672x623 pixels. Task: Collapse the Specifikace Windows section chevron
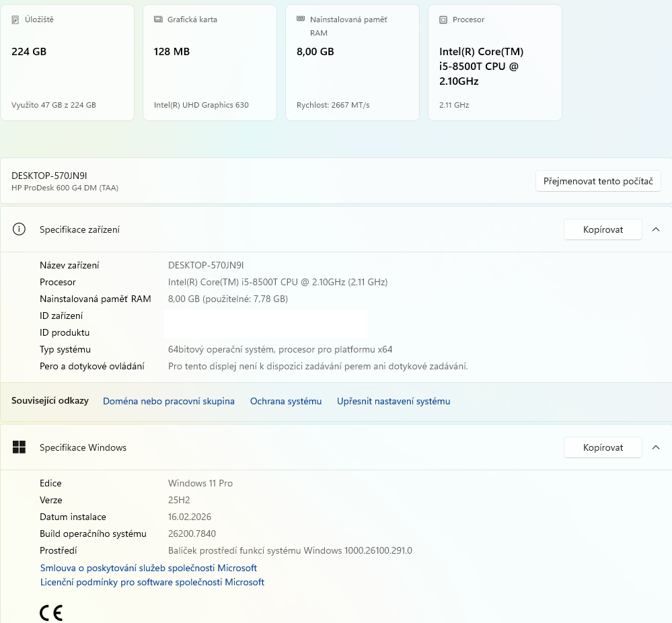(656, 447)
